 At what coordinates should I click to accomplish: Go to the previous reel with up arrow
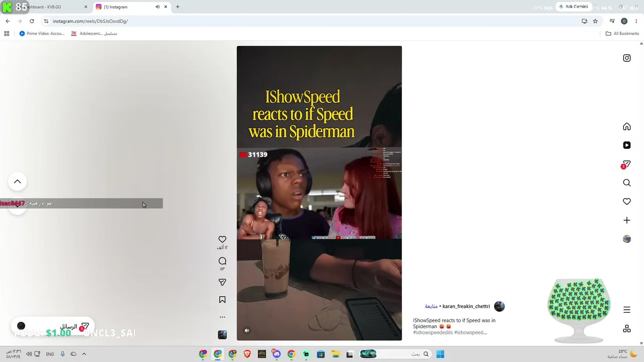[x=17, y=182]
